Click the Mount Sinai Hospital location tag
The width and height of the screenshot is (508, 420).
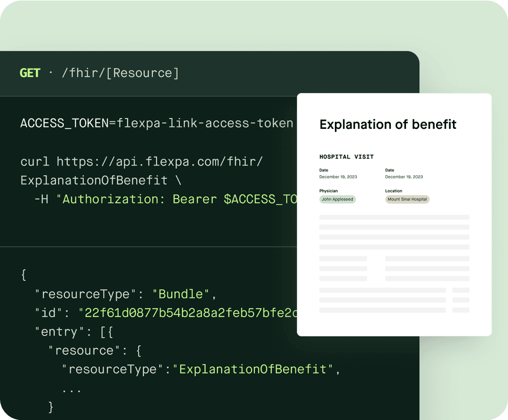pyautogui.click(x=407, y=199)
